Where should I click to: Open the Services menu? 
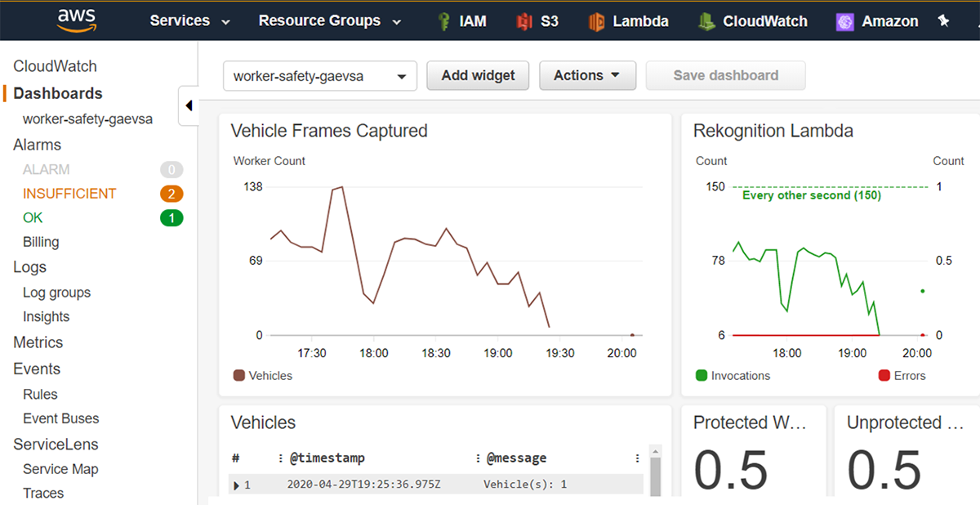190,21
